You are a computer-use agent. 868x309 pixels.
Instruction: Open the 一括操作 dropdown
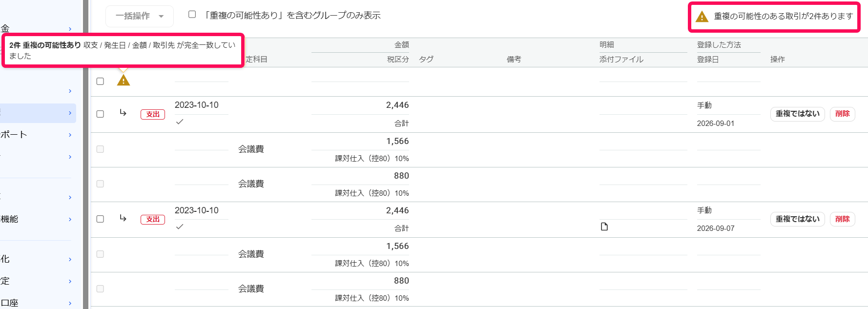[140, 16]
